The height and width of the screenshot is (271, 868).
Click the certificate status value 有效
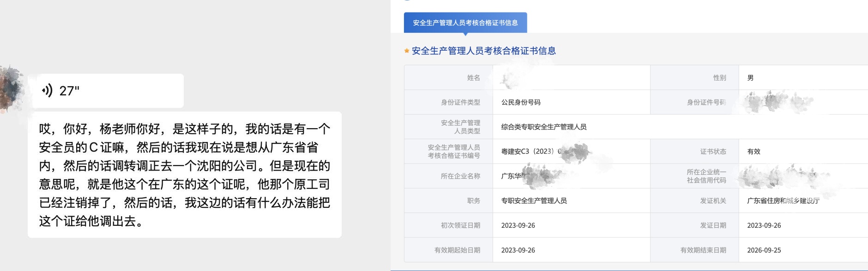pyautogui.click(x=753, y=151)
